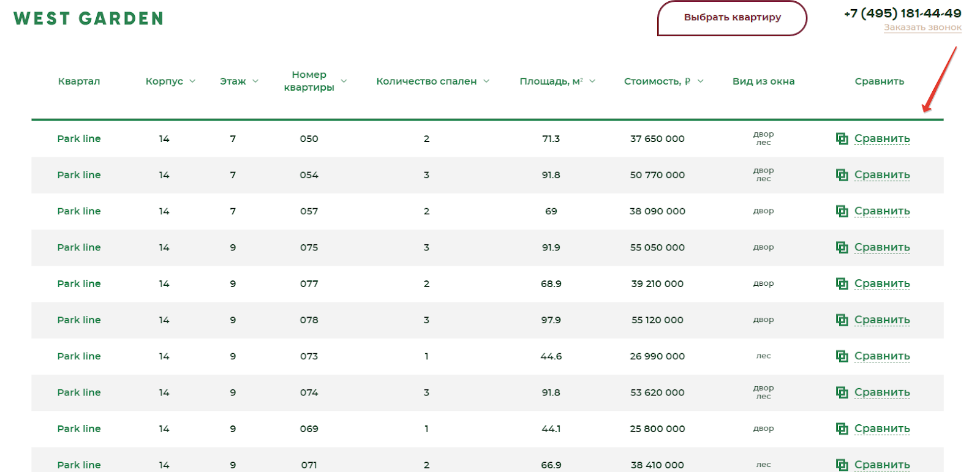Click Сравнить column header
Screen dimensions: 980x472
pos(880,81)
